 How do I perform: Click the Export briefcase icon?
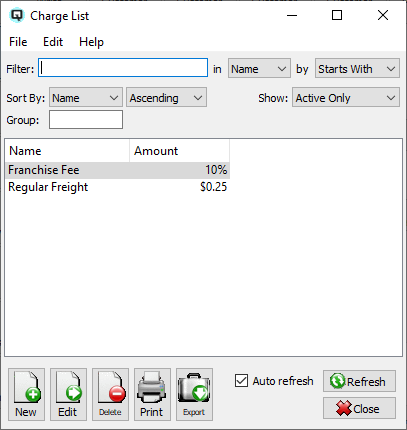[194, 394]
